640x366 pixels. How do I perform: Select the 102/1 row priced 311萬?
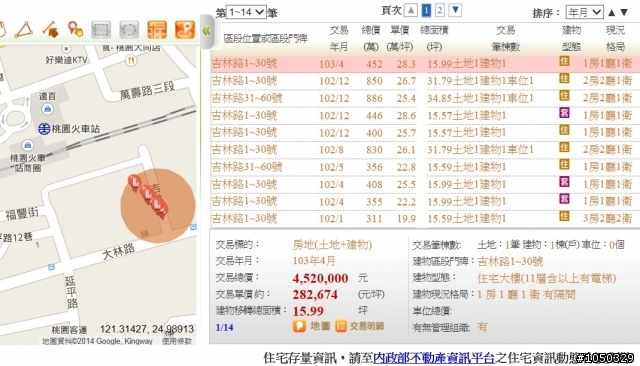tap(425, 218)
